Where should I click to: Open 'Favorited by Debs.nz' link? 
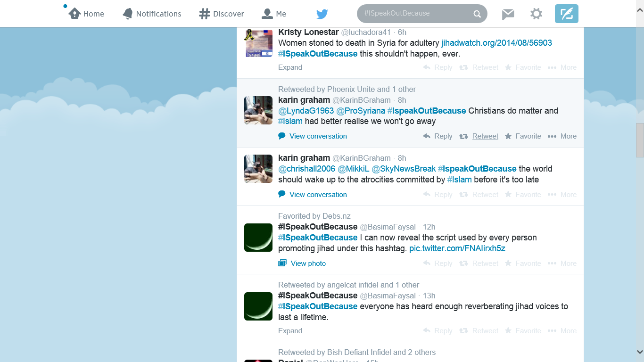click(314, 216)
